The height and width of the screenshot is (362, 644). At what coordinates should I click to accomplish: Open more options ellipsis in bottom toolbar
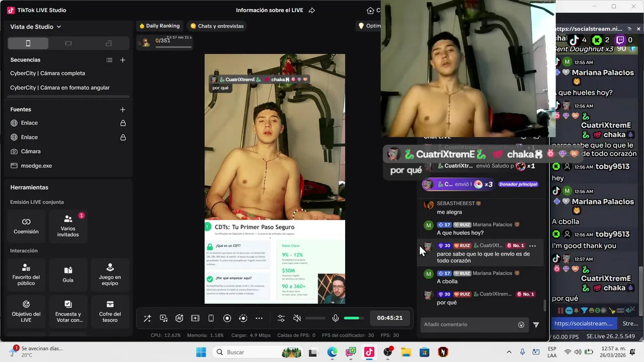[x=259, y=318]
